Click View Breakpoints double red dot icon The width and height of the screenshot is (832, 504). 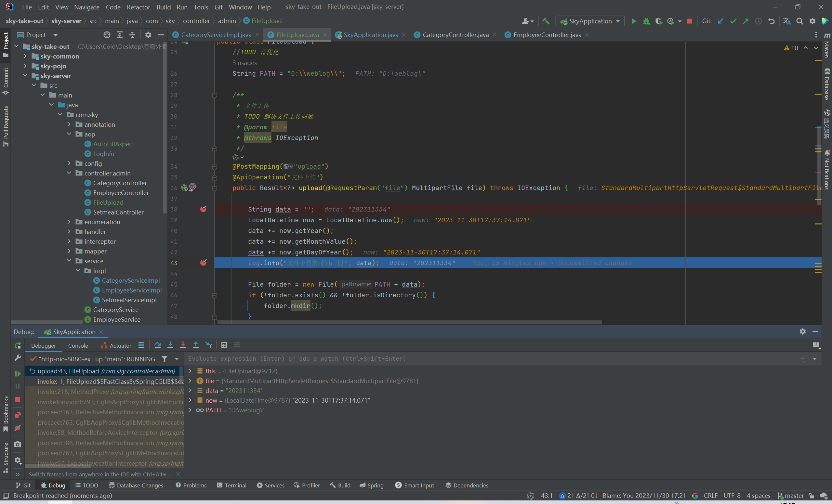coord(18,415)
